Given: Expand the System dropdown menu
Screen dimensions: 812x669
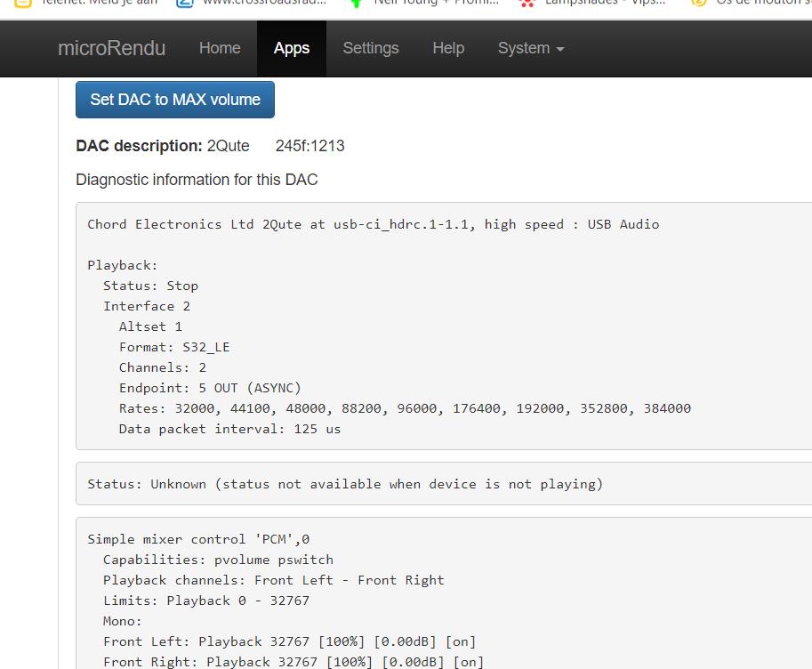Looking at the screenshot, I should point(531,48).
